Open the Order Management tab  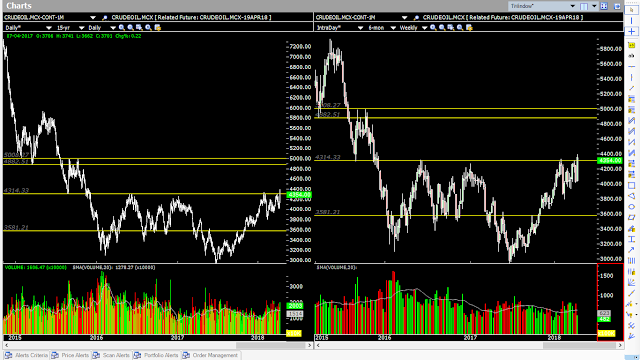pyautogui.click(x=211, y=355)
